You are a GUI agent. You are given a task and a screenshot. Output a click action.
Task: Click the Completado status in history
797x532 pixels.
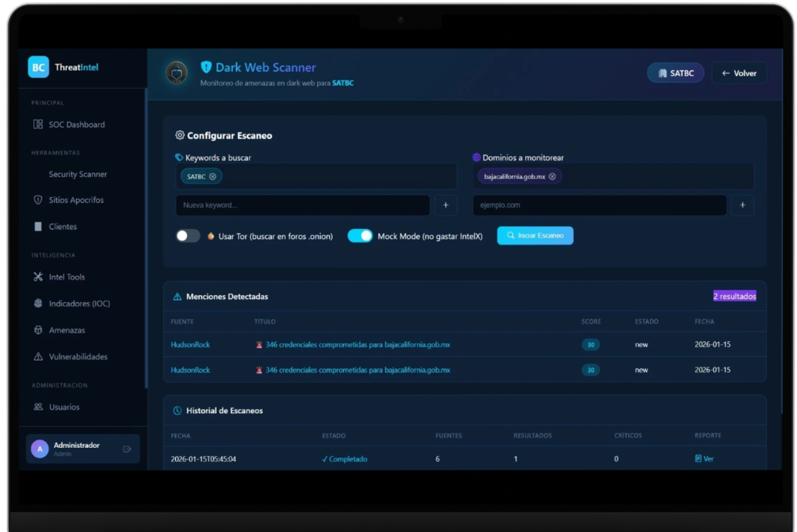pos(345,459)
